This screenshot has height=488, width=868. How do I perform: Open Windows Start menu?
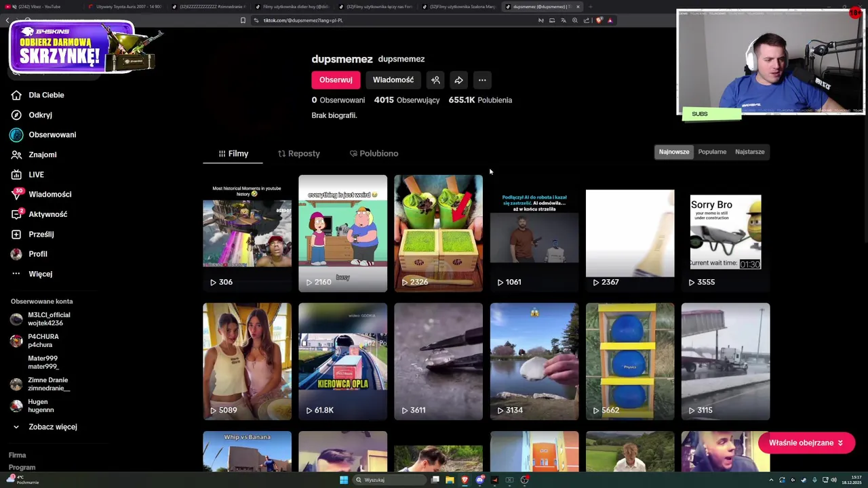(344, 480)
